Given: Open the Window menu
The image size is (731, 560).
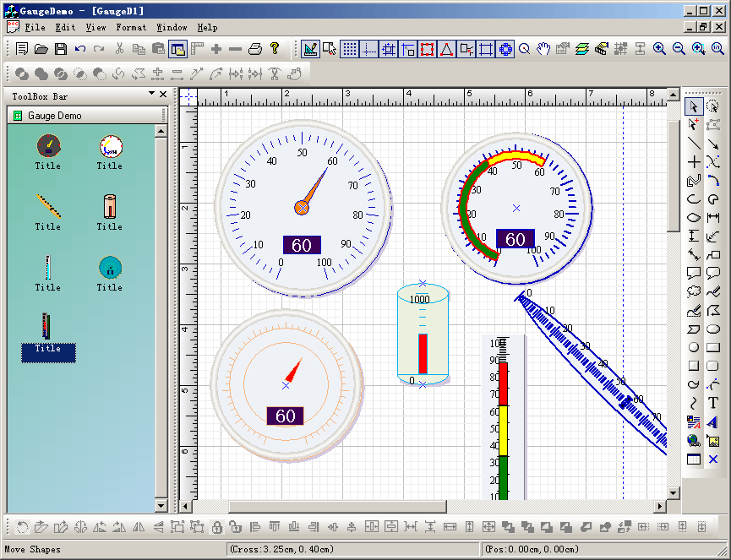Looking at the screenshot, I should (172, 27).
